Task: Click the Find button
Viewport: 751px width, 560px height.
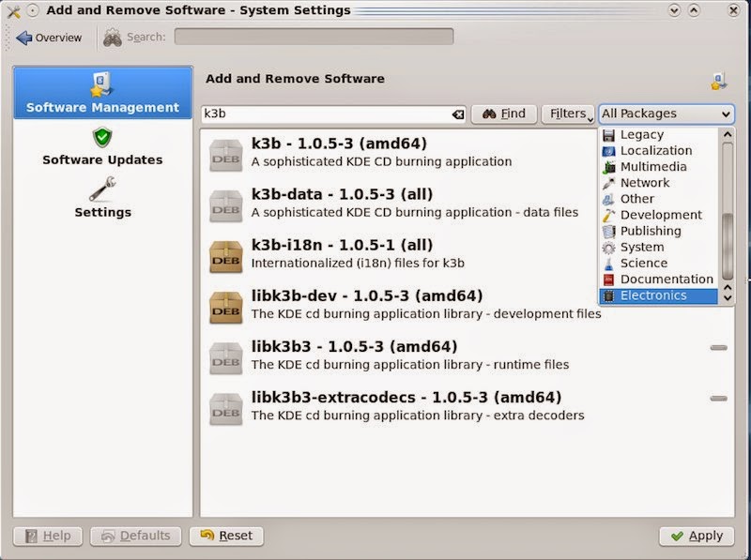Action: 504,114
